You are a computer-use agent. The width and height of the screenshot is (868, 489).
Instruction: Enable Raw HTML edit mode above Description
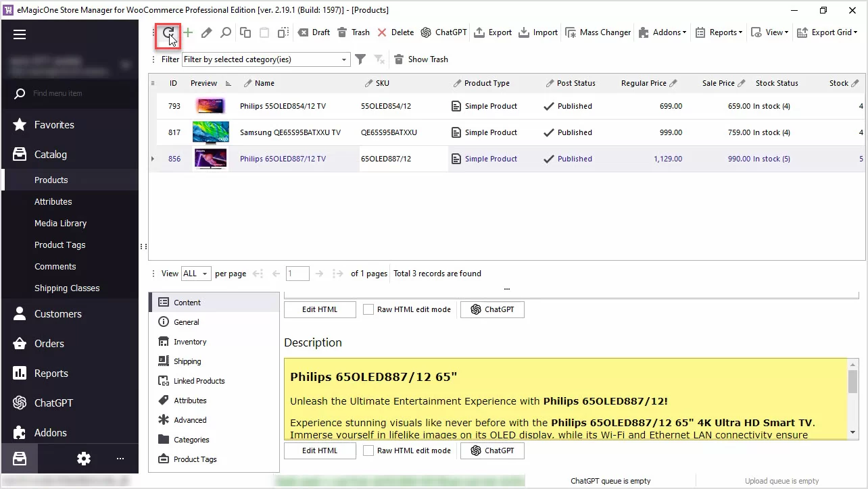tap(368, 309)
